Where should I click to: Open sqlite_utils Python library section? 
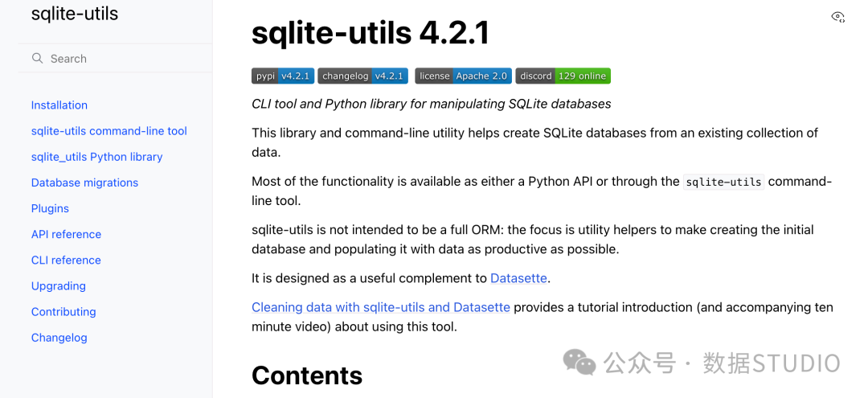point(97,157)
